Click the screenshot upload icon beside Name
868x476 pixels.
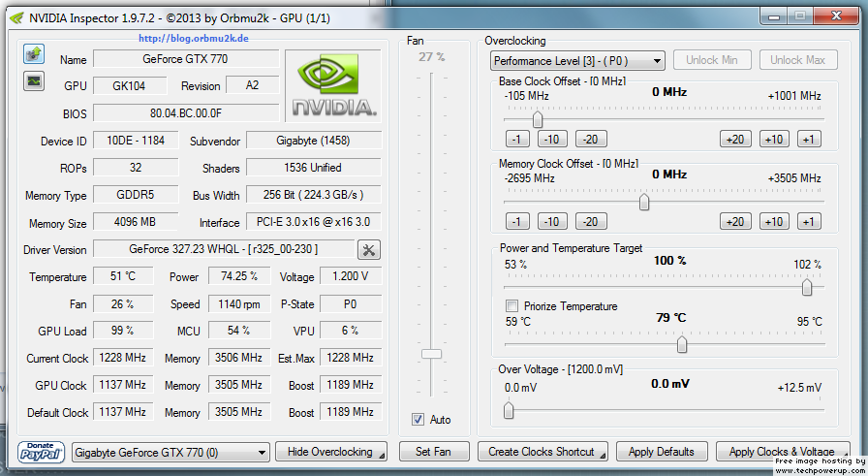[x=34, y=54]
